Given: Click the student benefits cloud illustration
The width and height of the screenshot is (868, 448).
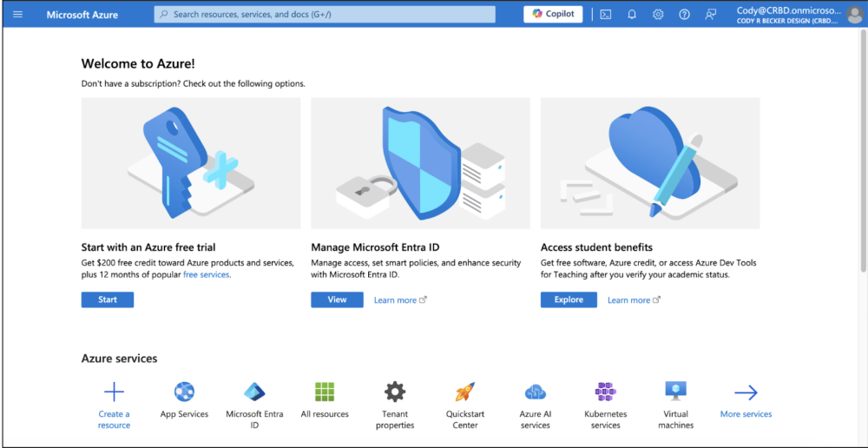Looking at the screenshot, I should click(650, 163).
